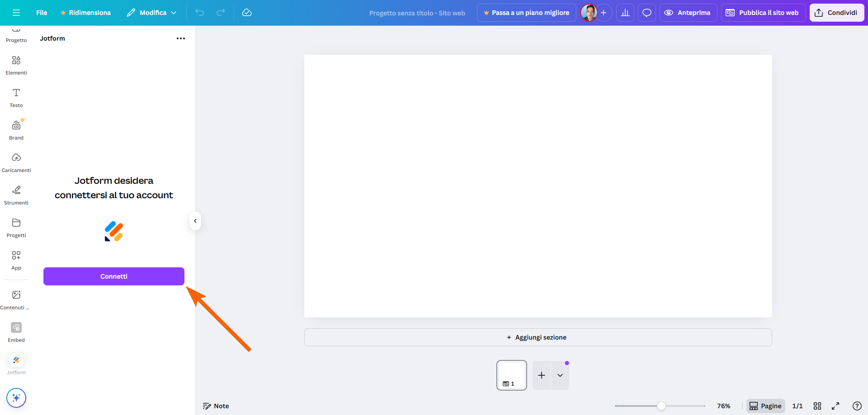Open the comments speech bubble
The image size is (868, 415).
(647, 13)
